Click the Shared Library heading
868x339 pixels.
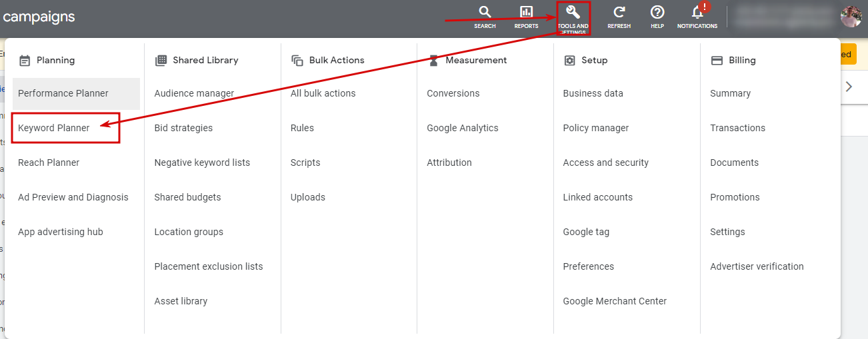pyautogui.click(x=205, y=60)
